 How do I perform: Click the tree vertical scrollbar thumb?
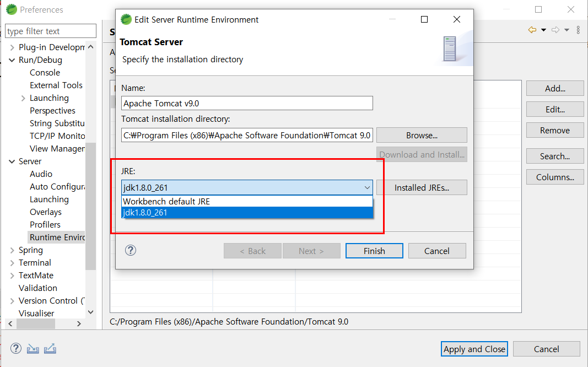[91, 206]
